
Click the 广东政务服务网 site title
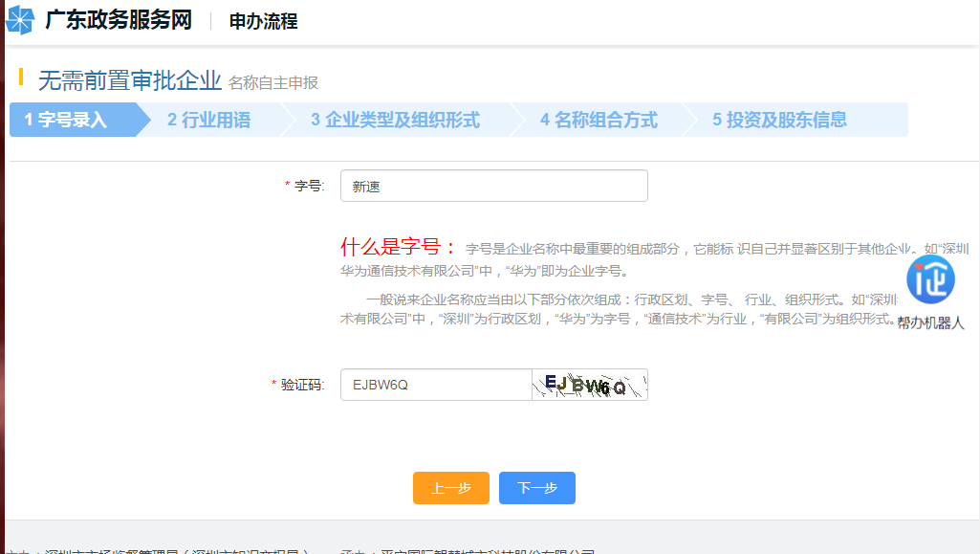[x=119, y=20]
